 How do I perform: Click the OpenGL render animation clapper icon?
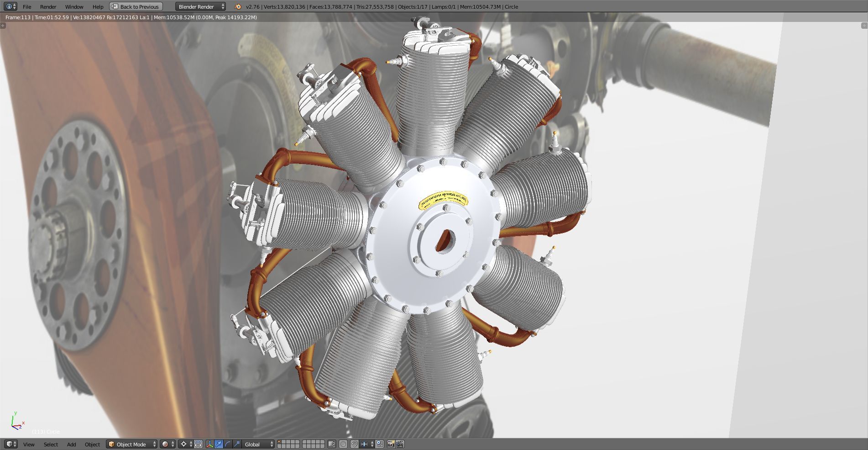[400, 444]
